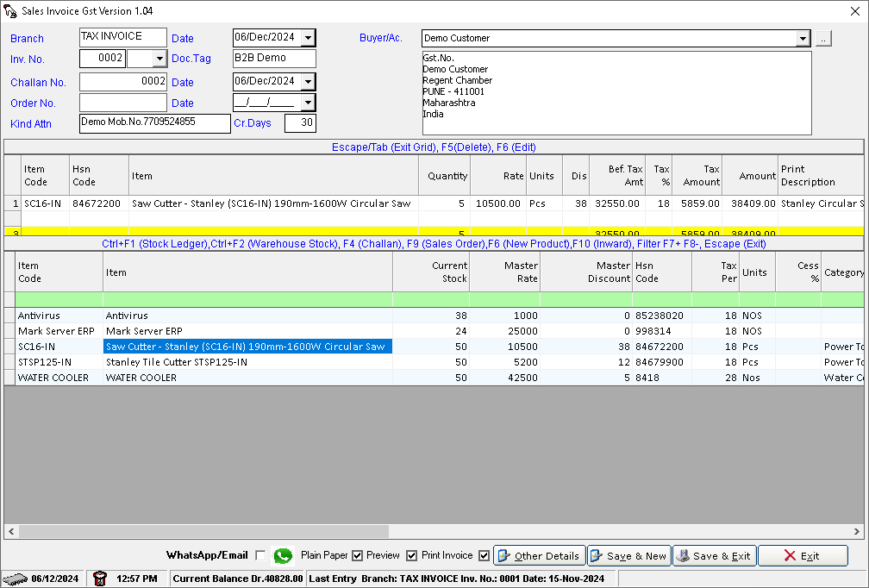Open the Buyer/Ac customer dropdown

point(803,38)
